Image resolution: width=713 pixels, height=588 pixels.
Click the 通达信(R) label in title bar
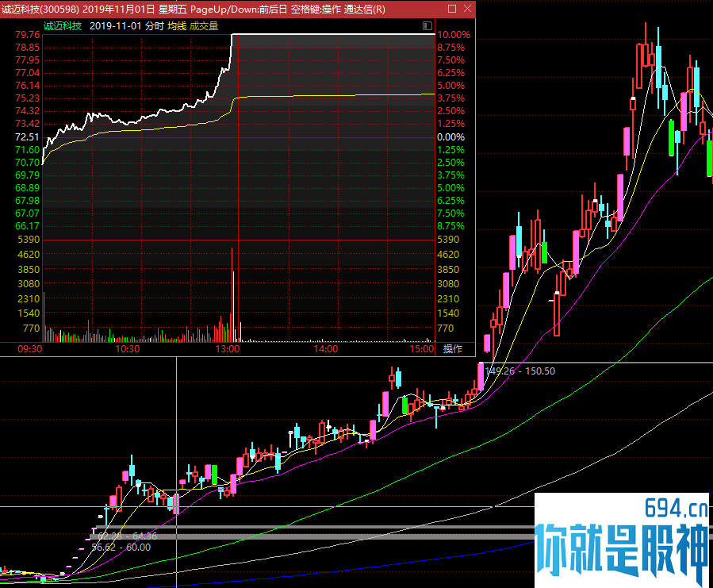coord(365,9)
